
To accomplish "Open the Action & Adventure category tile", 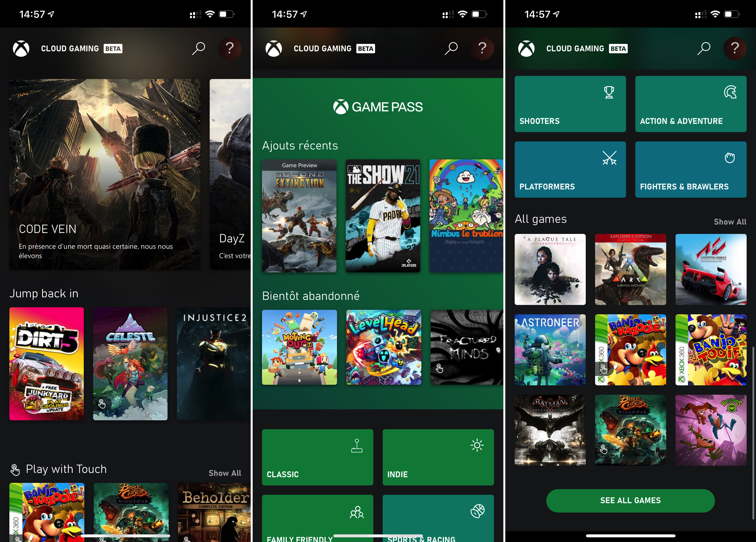I will (691, 104).
